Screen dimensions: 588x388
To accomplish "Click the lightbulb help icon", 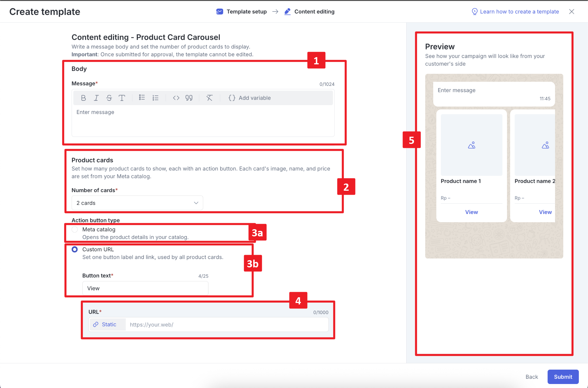I will point(475,11).
